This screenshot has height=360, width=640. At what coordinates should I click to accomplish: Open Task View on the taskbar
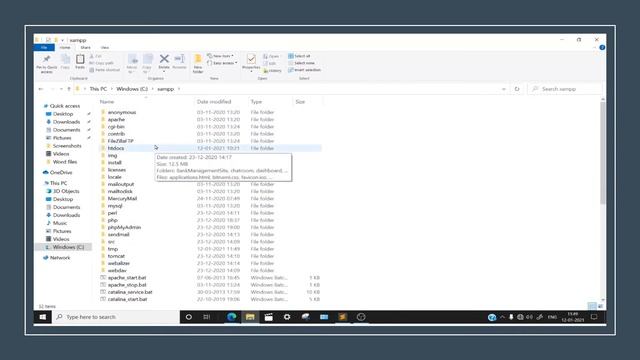coord(207,317)
